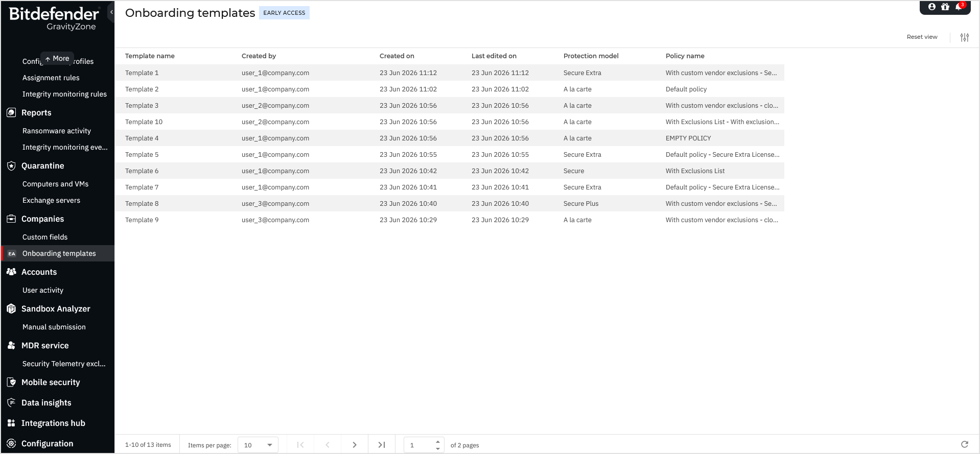The image size is (980, 454).
Task: Open Template 6 row
Action: [450, 171]
